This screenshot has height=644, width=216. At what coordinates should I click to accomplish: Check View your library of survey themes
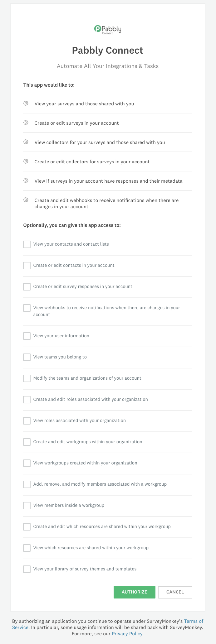pyautogui.click(x=27, y=569)
